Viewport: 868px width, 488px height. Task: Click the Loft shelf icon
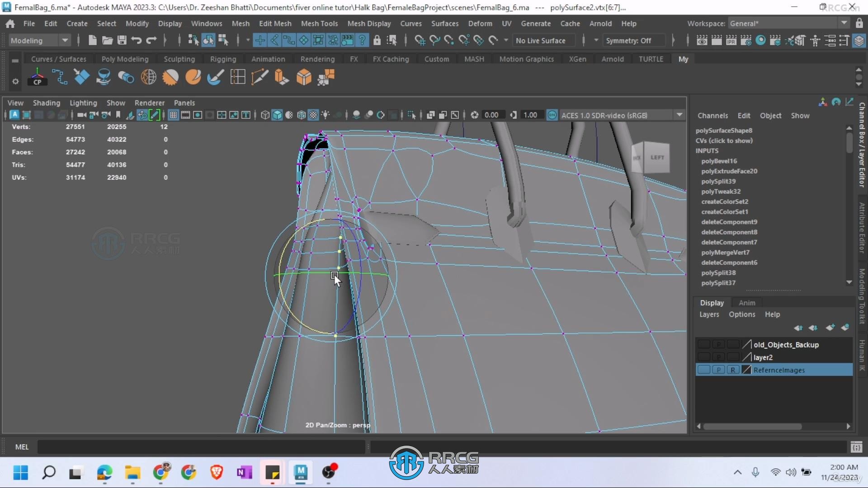point(126,77)
